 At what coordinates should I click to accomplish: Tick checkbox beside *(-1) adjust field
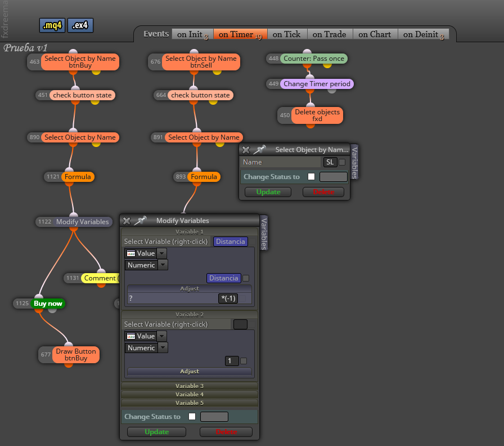tap(243, 298)
